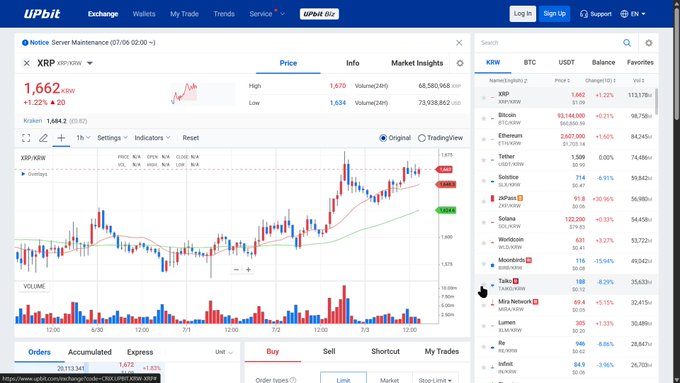Favorite the Ethereum row star
680x383 pixels.
[484, 139]
